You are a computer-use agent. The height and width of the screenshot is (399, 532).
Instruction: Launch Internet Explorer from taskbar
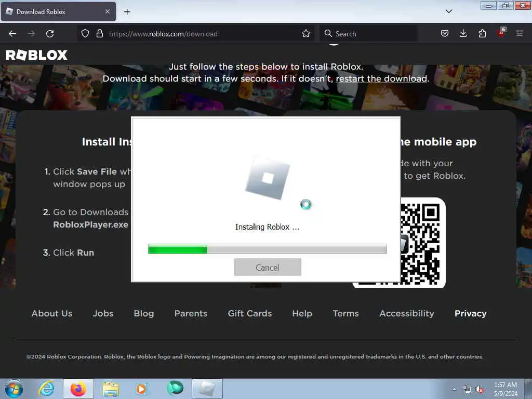tap(46, 389)
